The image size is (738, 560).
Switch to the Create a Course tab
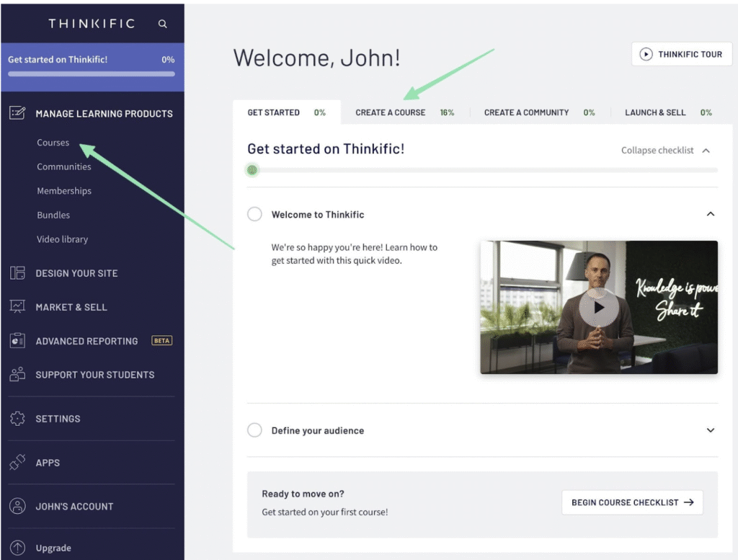click(405, 112)
